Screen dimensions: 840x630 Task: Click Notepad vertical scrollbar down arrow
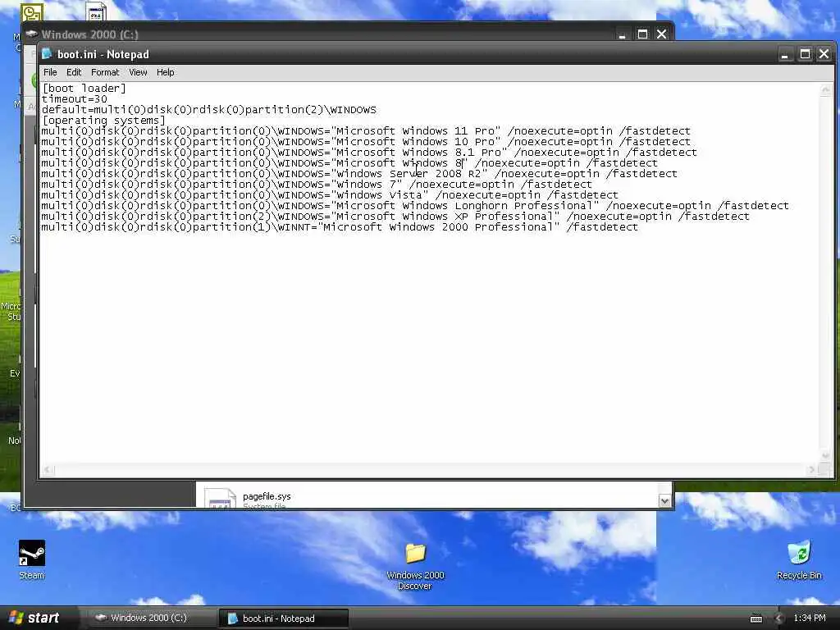(825, 455)
